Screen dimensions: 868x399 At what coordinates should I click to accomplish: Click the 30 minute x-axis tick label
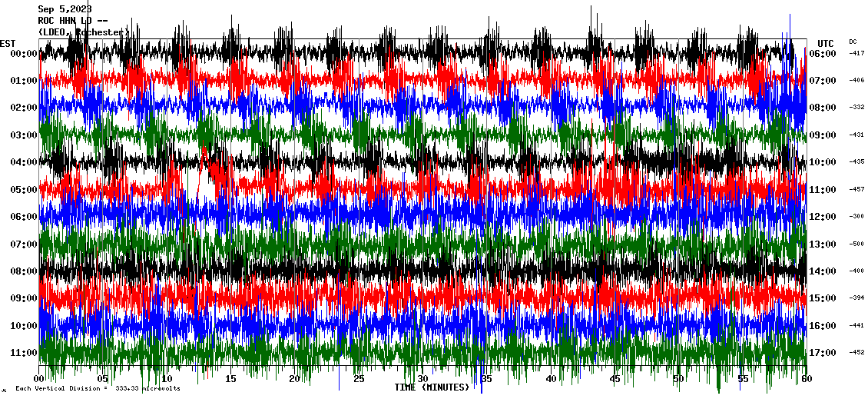click(422, 379)
